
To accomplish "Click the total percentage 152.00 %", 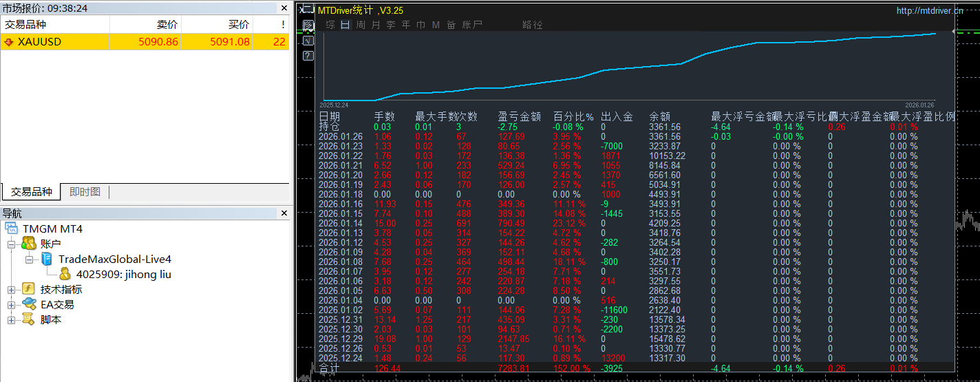I will [x=571, y=368].
